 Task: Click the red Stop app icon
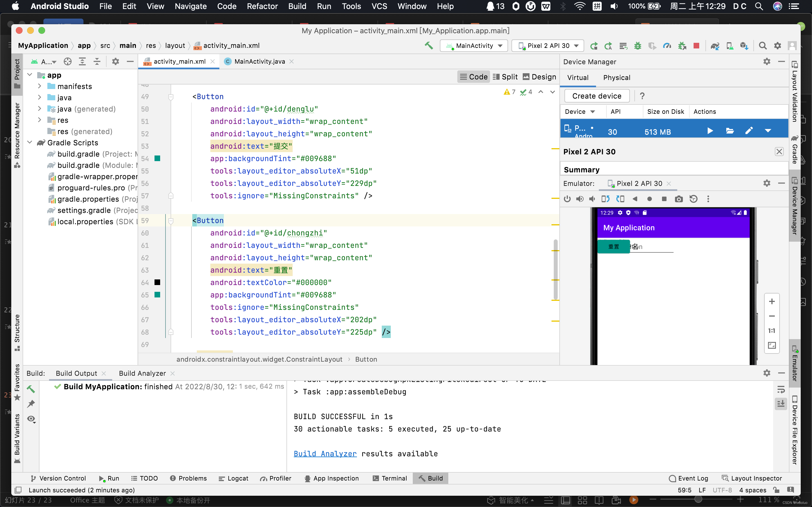pos(696,46)
